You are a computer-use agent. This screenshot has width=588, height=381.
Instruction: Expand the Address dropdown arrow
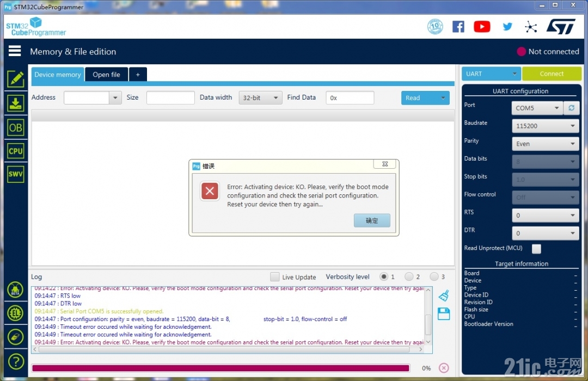coord(115,97)
